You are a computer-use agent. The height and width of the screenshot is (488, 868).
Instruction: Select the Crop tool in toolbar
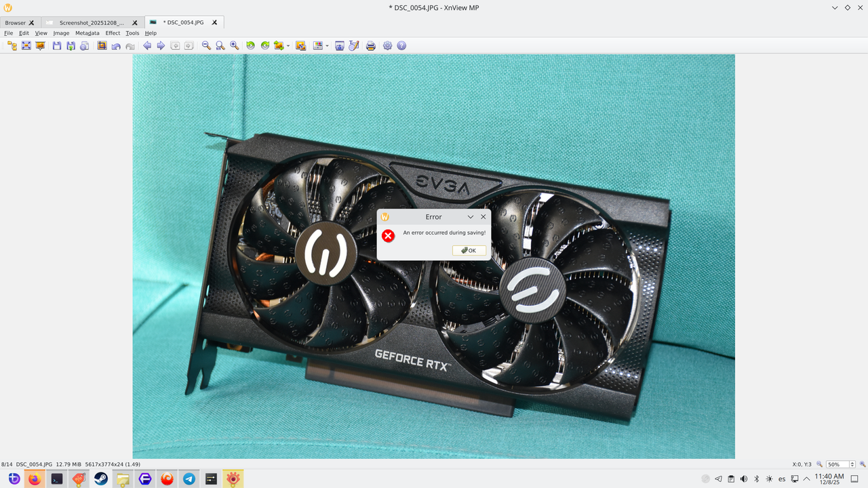(102, 45)
